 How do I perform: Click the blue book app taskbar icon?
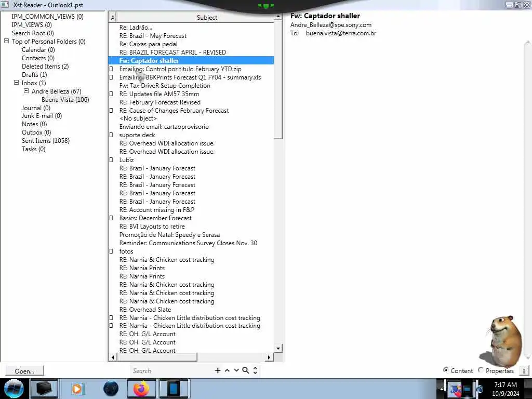tap(174, 389)
